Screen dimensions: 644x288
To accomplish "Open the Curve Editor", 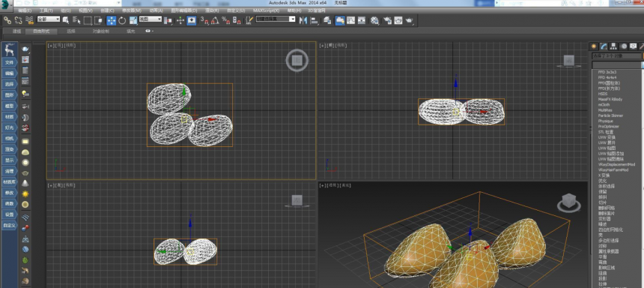I will (x=350, y=20).
